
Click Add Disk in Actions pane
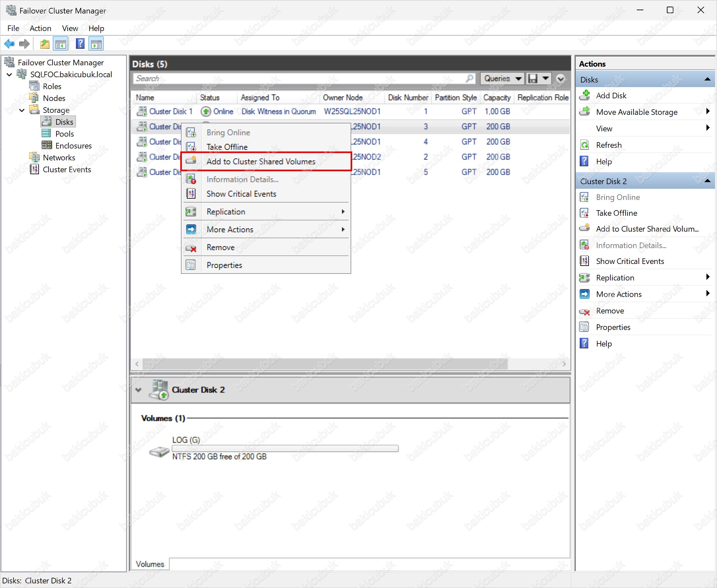(x=611, y=95)
